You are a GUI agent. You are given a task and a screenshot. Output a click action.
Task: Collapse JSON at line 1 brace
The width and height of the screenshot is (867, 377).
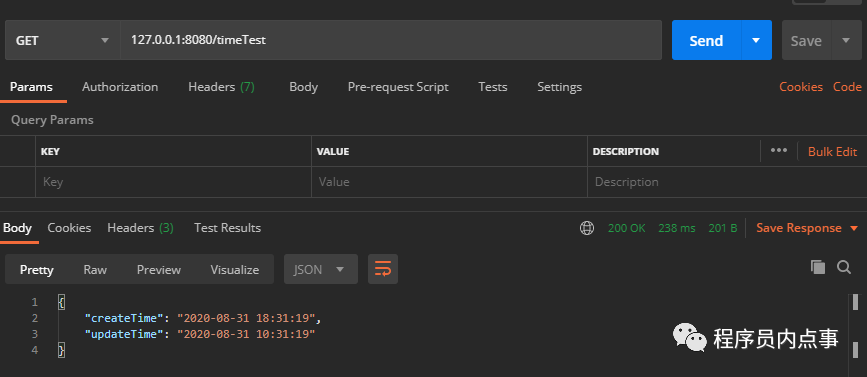coord(61,302)
